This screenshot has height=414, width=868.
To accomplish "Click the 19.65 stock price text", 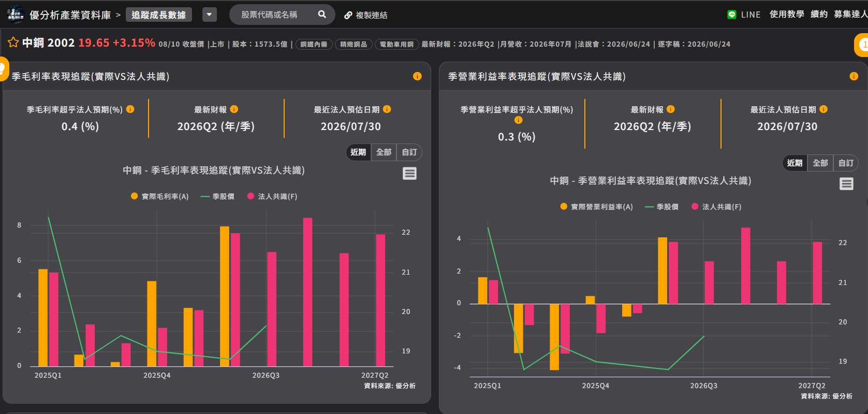I will (94, 42).
